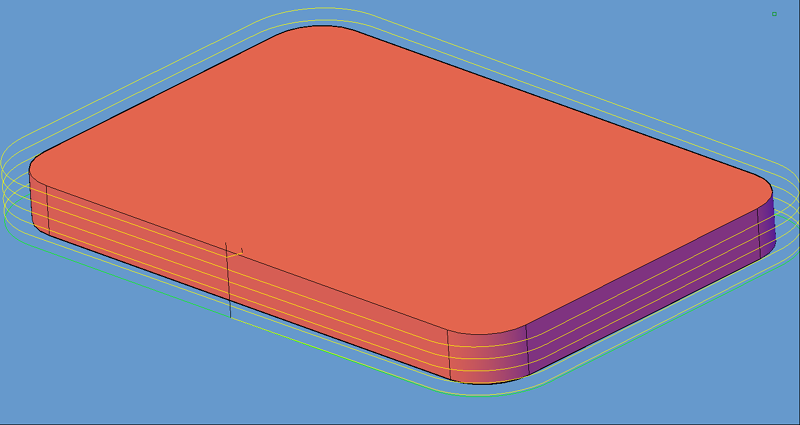Select the rounded right corner face of the plate
800x425 pixels.
(x=766, y=224)
